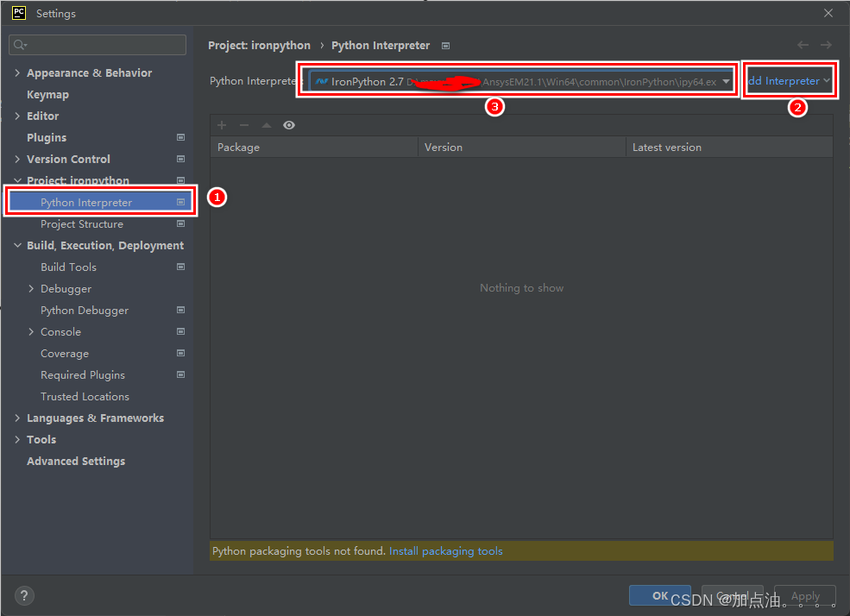
Task: Click the Apply button
Action: pyautogui.click(x=805, y=595)
